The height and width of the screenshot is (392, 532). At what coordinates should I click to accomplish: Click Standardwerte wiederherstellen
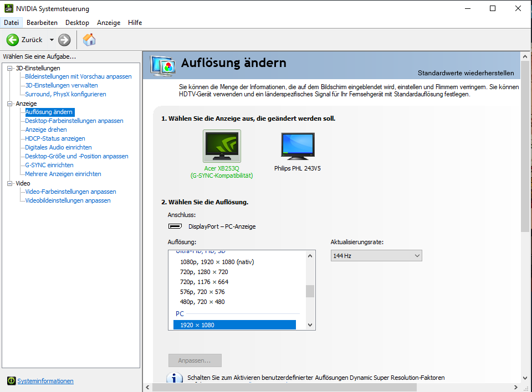pos(465,73)
